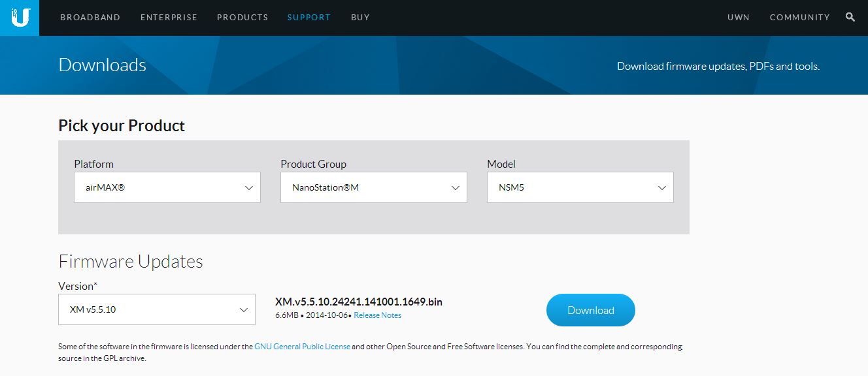Open the UWN link in header

coord(738,18)
